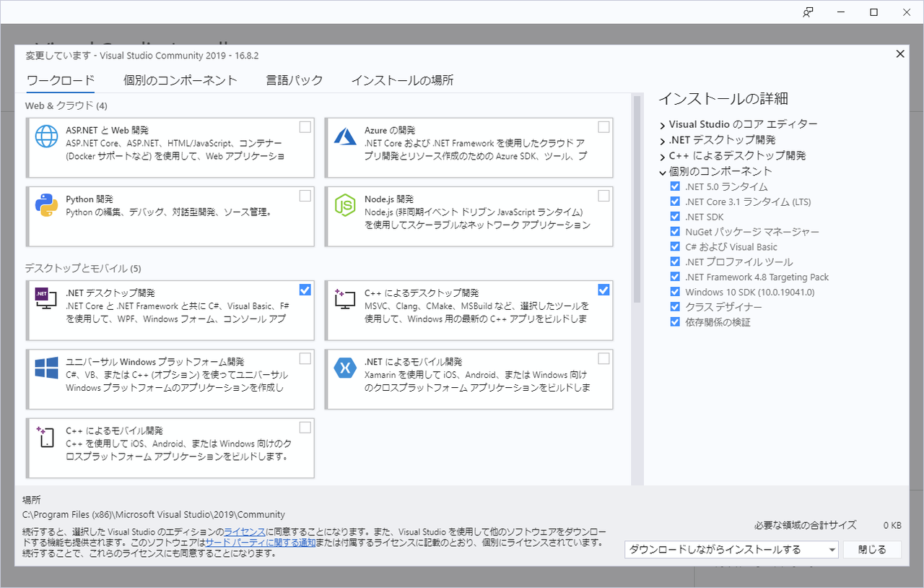The image size is (924, 588).
Task: Uncheck the 依存関係の検証 component
Action: 675,322
